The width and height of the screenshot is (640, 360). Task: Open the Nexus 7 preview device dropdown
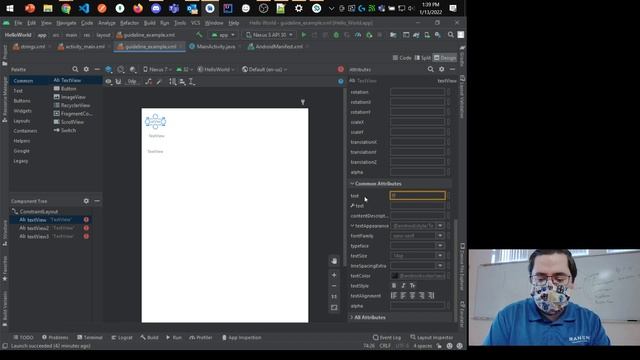pyautogui.click(x=157, y=70)
